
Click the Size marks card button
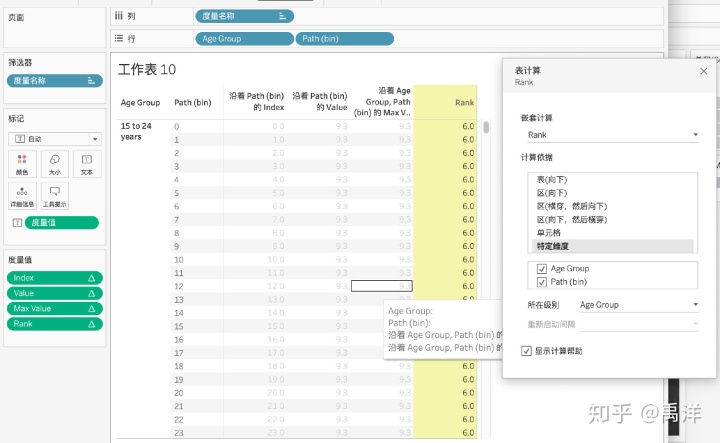55,164
